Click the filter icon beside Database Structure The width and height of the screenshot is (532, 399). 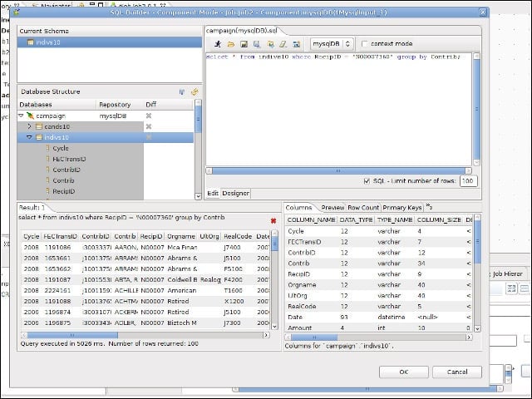182,92
